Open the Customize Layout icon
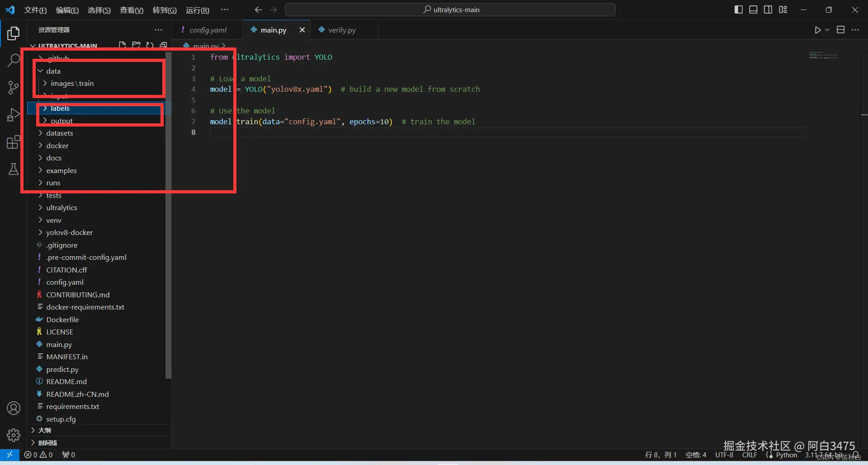The width and height of the screenshot is (868, 465). (x=783, y=9)
